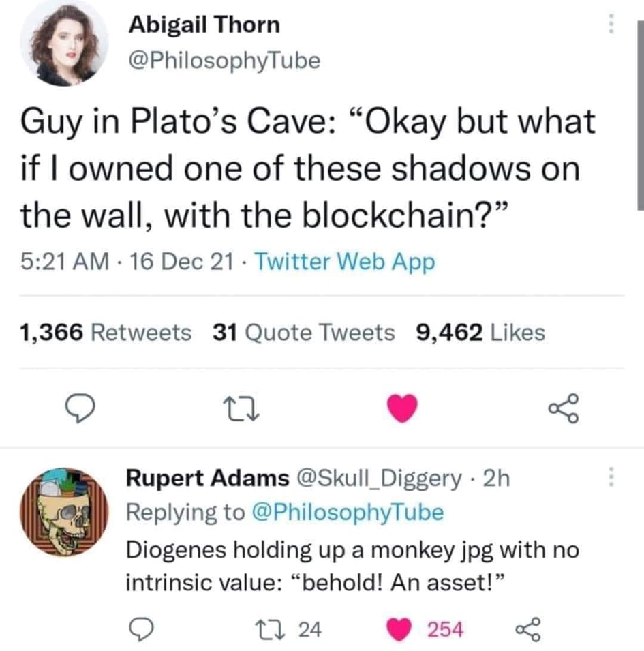This screenshot has height=651, width=644.
Task: Share the main tweet via share icon
Action: click(564, 408)
